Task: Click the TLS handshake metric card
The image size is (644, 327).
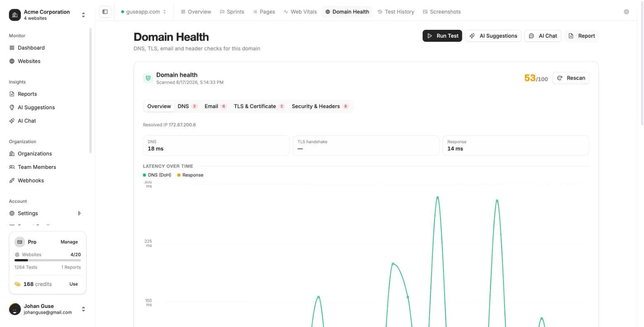Action: click(x=366, y=146)
